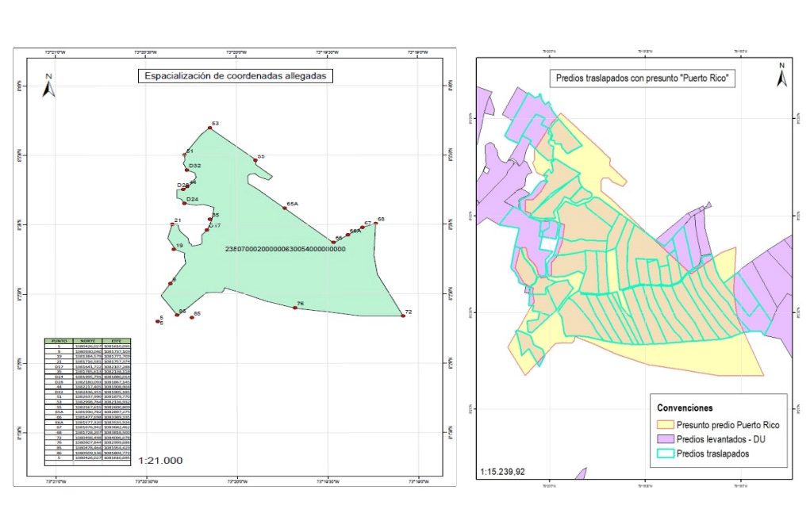Select the point marker labeled 68

375,224
